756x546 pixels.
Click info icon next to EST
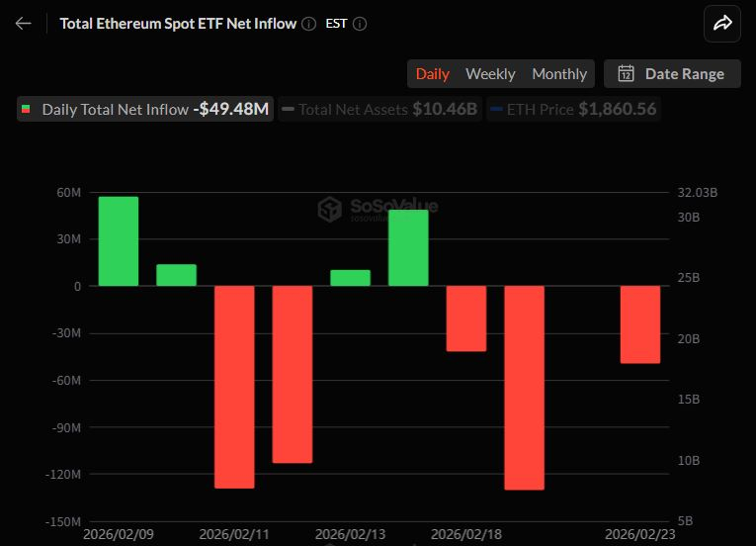(360, 24)
